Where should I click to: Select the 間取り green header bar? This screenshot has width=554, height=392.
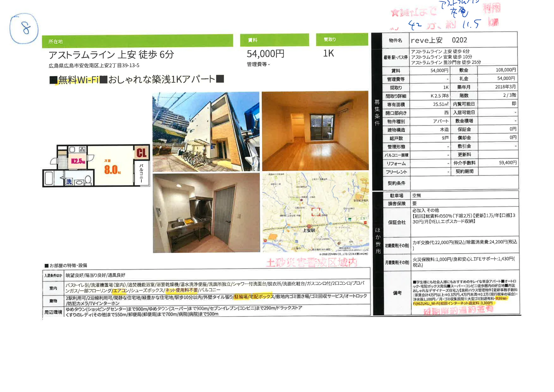(342, 39)
